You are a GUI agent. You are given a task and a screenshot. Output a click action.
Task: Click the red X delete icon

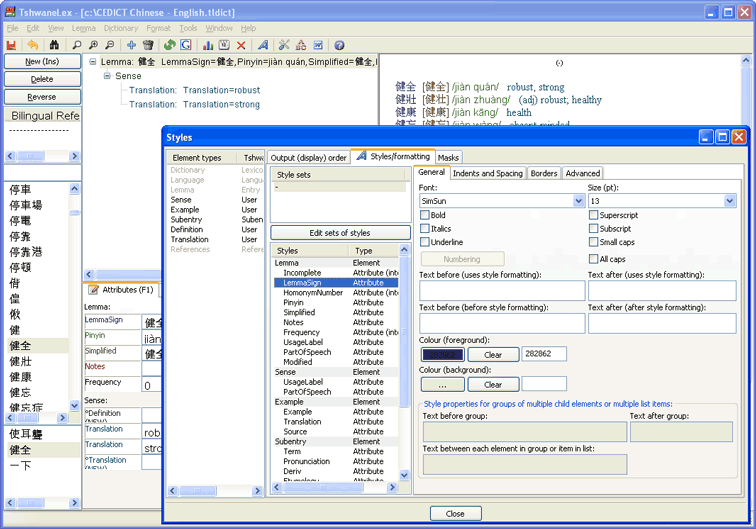241,45
